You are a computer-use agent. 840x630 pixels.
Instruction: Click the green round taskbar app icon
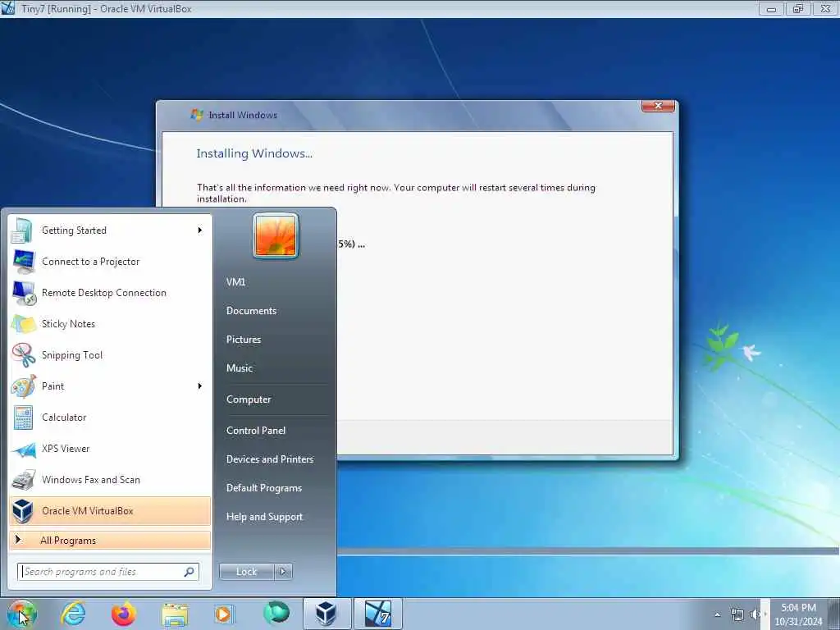coord(276,613)
